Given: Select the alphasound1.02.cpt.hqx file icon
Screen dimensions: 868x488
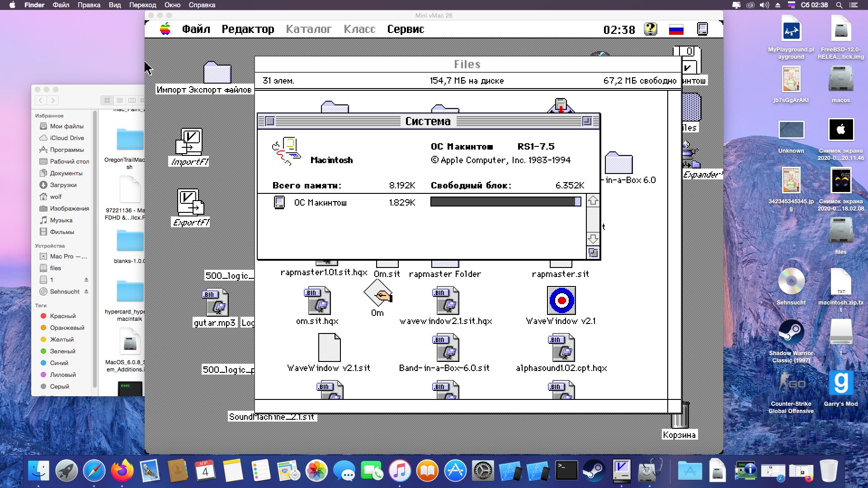Looking at the screenshot, I should (x=561, y=348).
